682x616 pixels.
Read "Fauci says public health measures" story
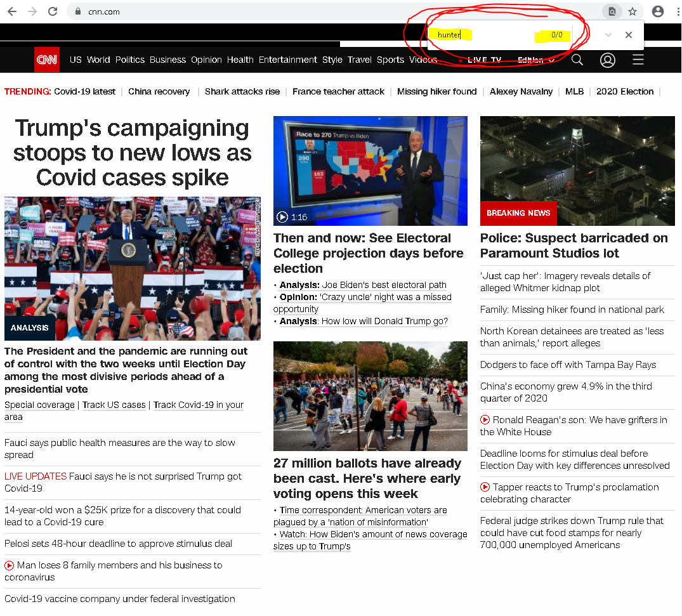point(120,449)
